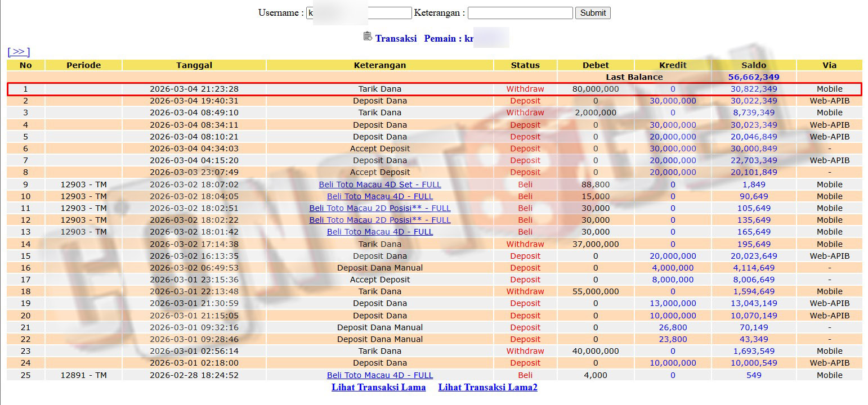Click the Saldo value 30,022,349 in row 2
Viewport: 868px width, 405px height.
pos(753,101)
